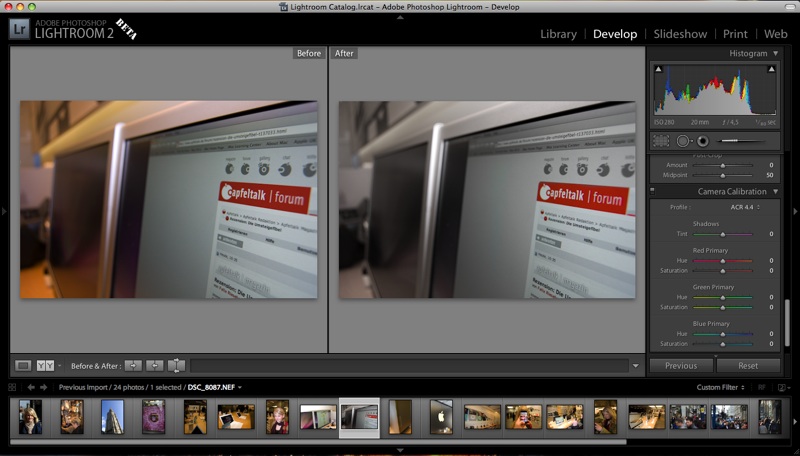Adjust the Post-Crop Amount slider
The height and width of the screenshot is (456, 800).
pos(722,165)
